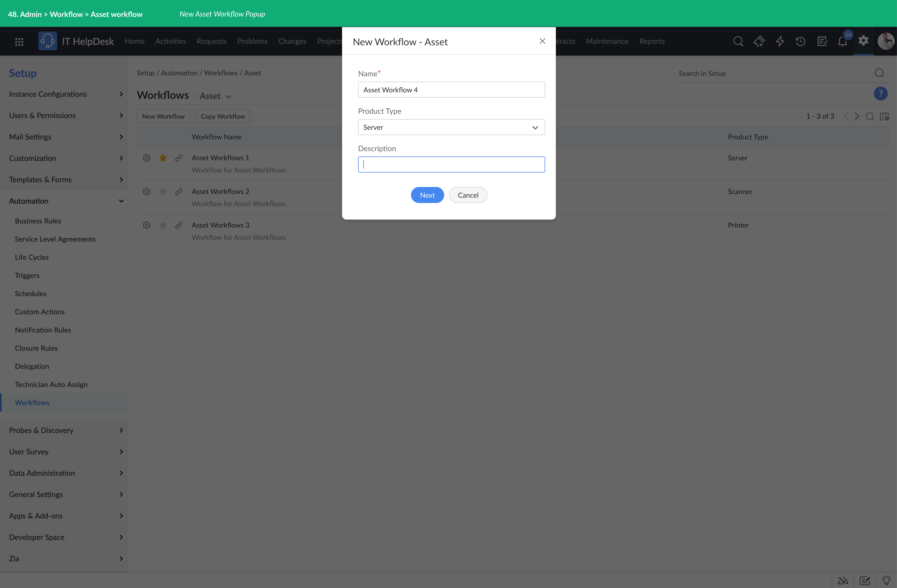Open the column chooser settings icon
This screenshot has height=588, width=897.
coord(884,117)
